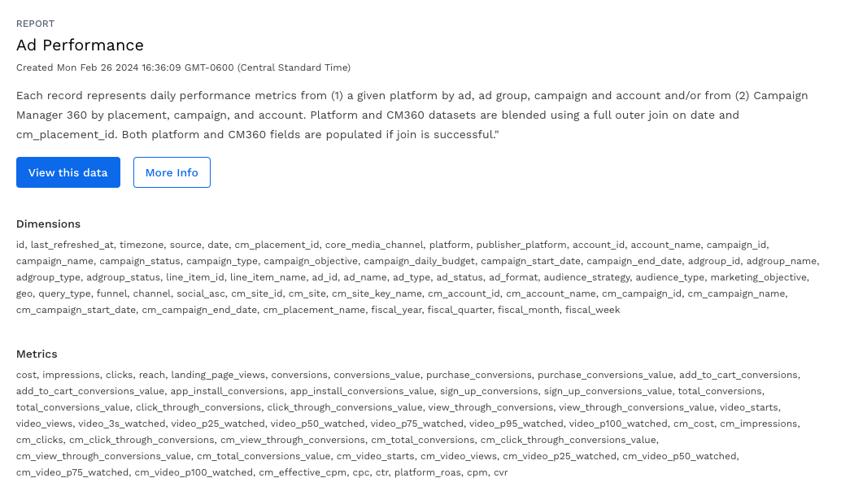Image resolution: width=841 pixels, height=504 pixels.
Task: Select the platform dimension
Action: pyautogui.click(x=450, y=244)
